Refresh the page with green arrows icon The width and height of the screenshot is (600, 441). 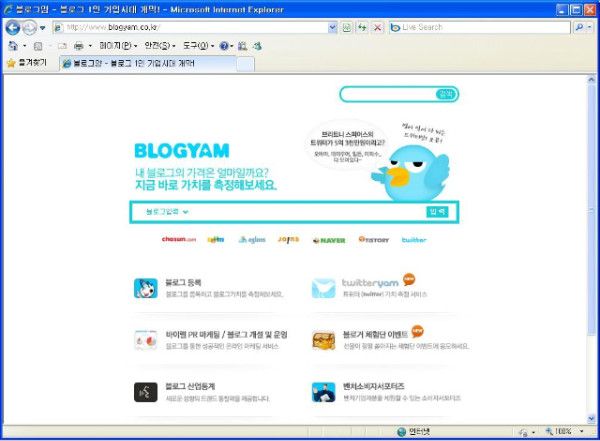click(362, 27)
